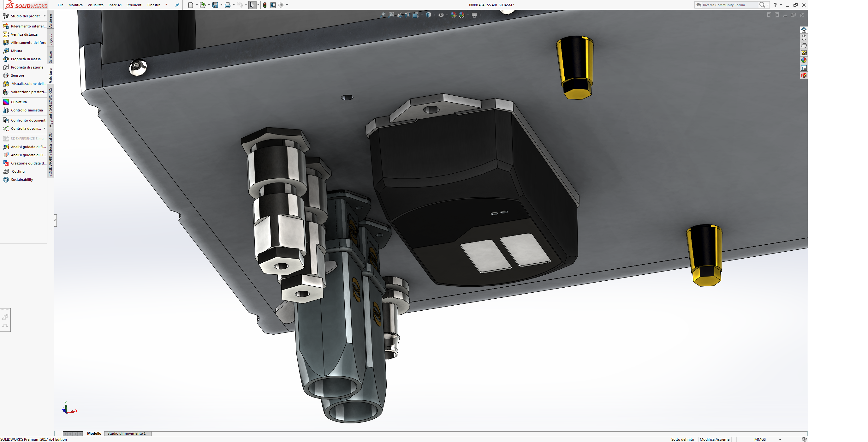This screenshot has height=442, width=868.
Task: Open the Misura (Measure) tool
Action: point(13,51)
